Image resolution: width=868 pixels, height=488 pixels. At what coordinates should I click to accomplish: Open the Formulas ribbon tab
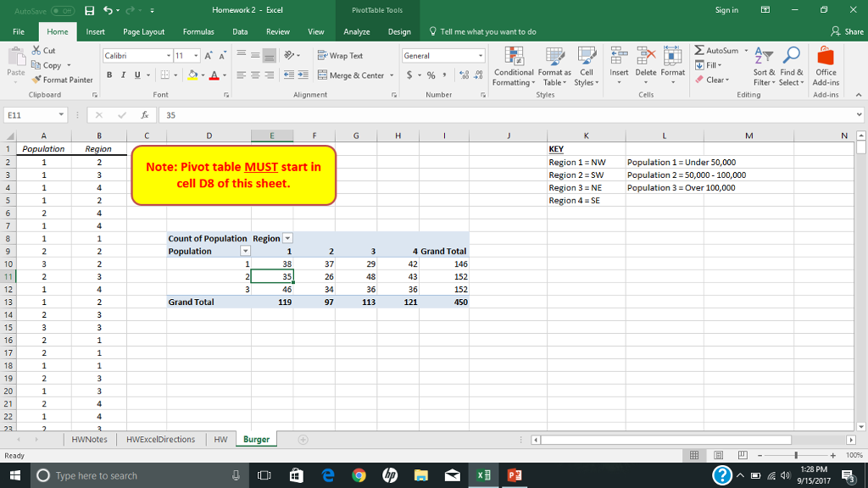[x=198, y=31]
